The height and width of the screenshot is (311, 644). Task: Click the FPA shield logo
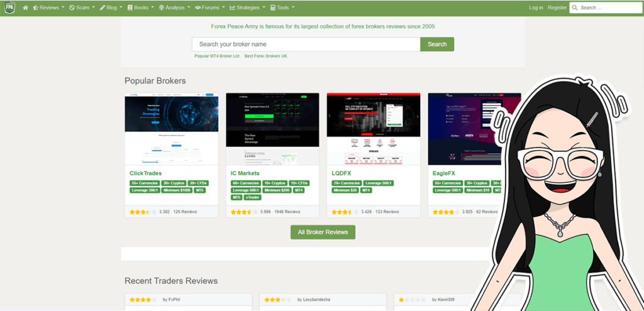(x=9, y=8)
